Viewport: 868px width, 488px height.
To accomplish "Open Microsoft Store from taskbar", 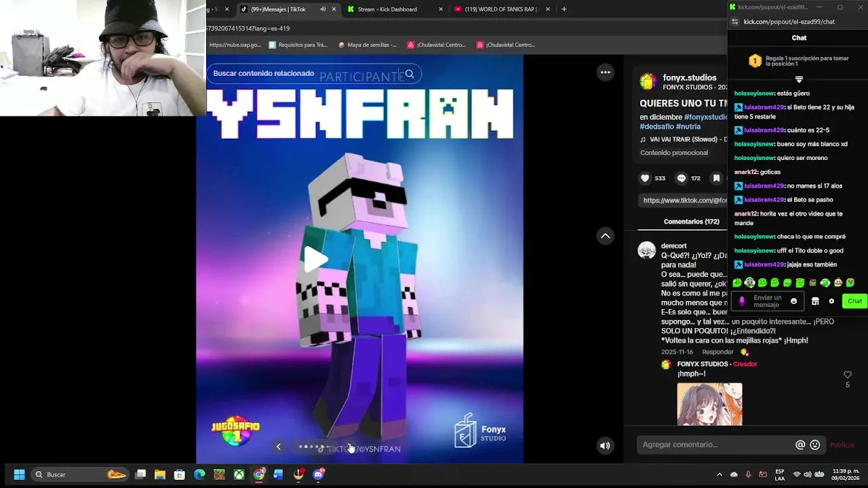I will coord(180,474).
